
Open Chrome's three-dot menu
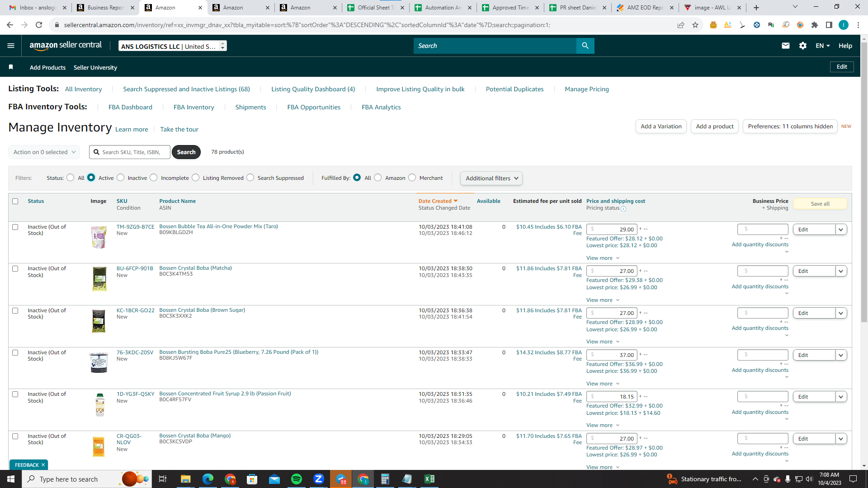pos(858,25)
